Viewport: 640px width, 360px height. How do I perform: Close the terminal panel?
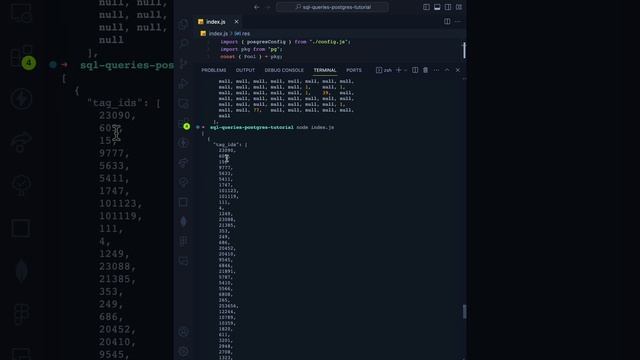coord(458,70)
